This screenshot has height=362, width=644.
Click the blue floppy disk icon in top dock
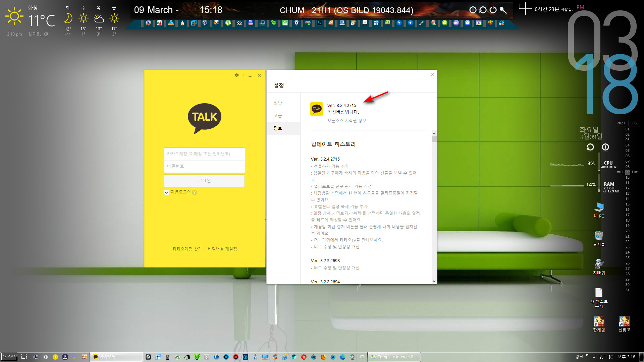pyautogui.click(x=251, y=23)
